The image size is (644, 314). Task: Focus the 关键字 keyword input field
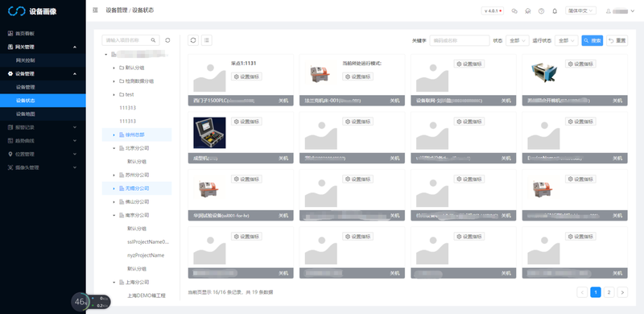pyautogui.click(x=459, y=41)
